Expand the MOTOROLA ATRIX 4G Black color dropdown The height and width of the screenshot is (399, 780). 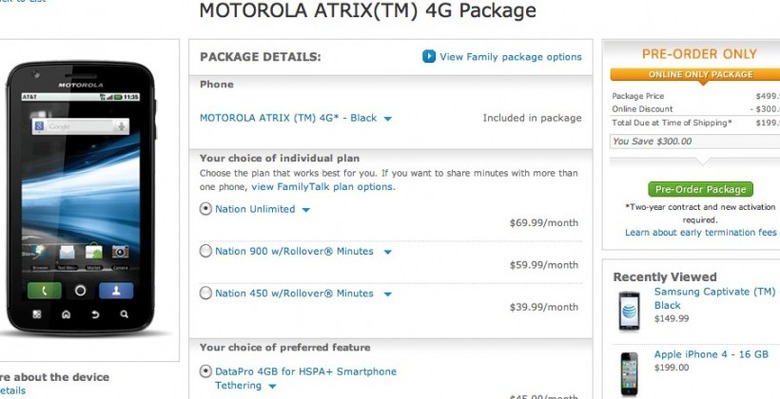tap(388, 119)
